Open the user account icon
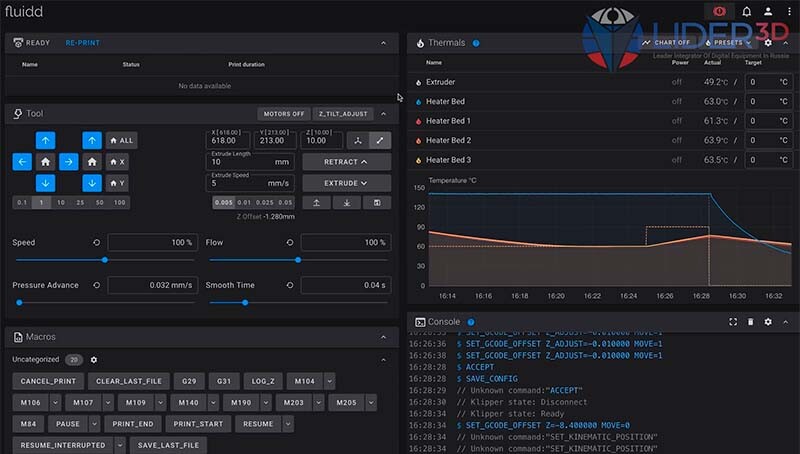 (766, 12)
